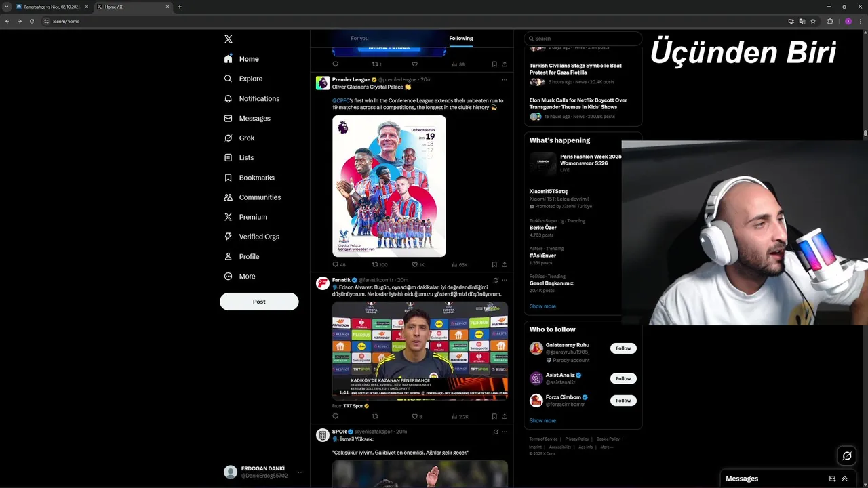The image size is (868, 488).
Task: Reply to the Fanatik Edson Alvarez post
Action: [x=335, y=416]
